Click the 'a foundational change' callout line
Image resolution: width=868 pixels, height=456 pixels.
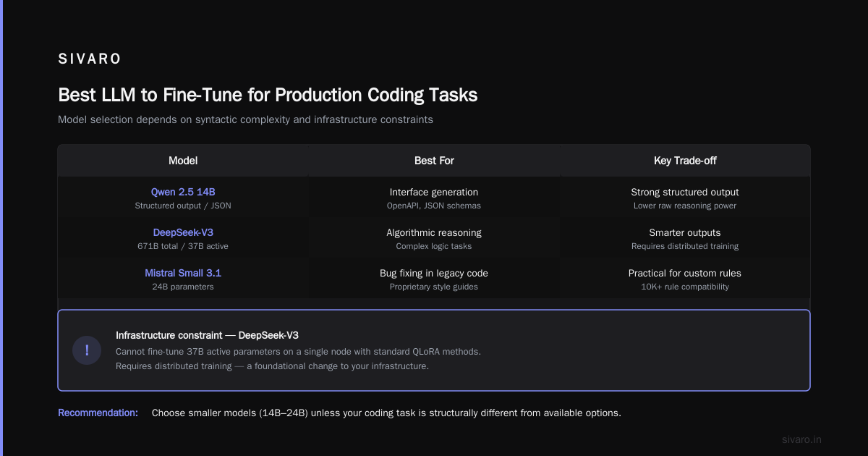pyautogui.click(x=272, y=366)
